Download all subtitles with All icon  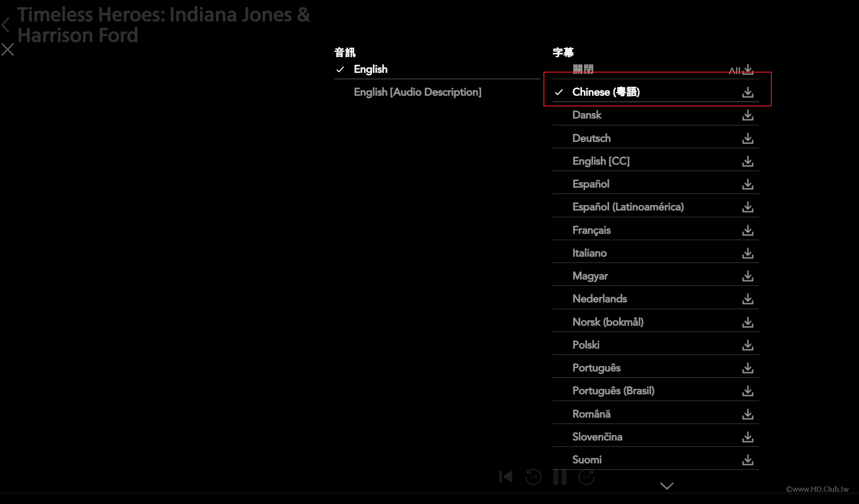coord(747,69)
